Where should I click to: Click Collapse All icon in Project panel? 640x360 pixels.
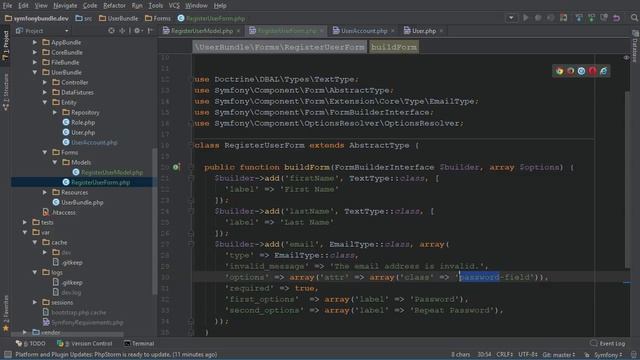[122, 31]
